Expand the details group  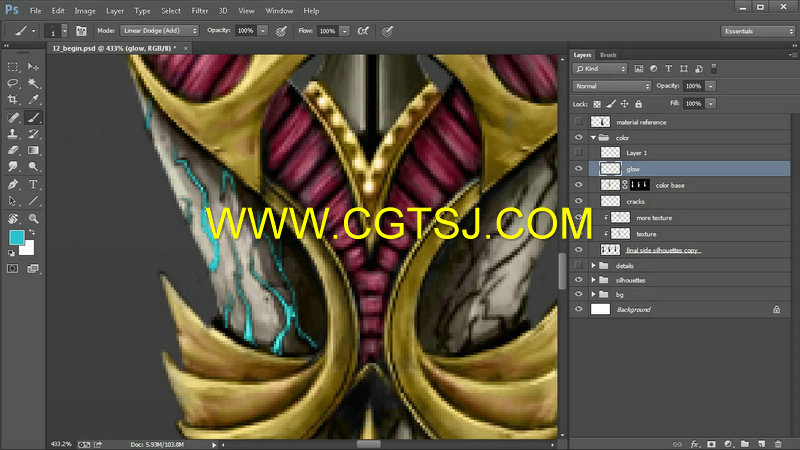(x=593, y=266)
